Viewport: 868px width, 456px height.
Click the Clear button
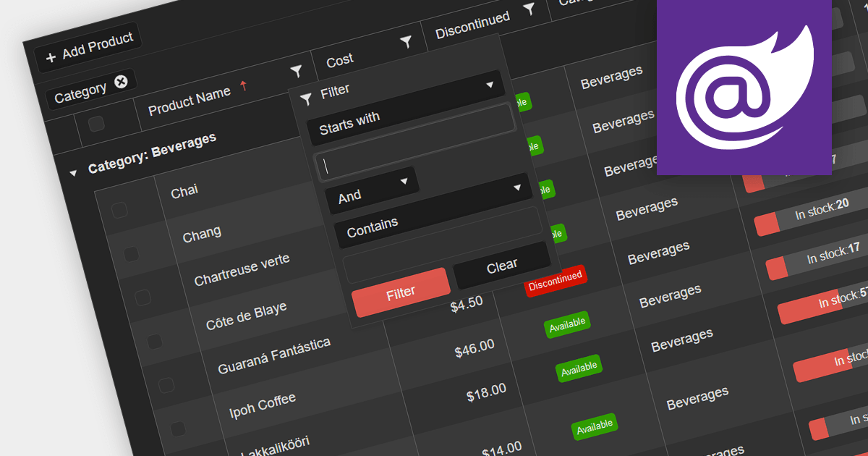pos(502,266)
